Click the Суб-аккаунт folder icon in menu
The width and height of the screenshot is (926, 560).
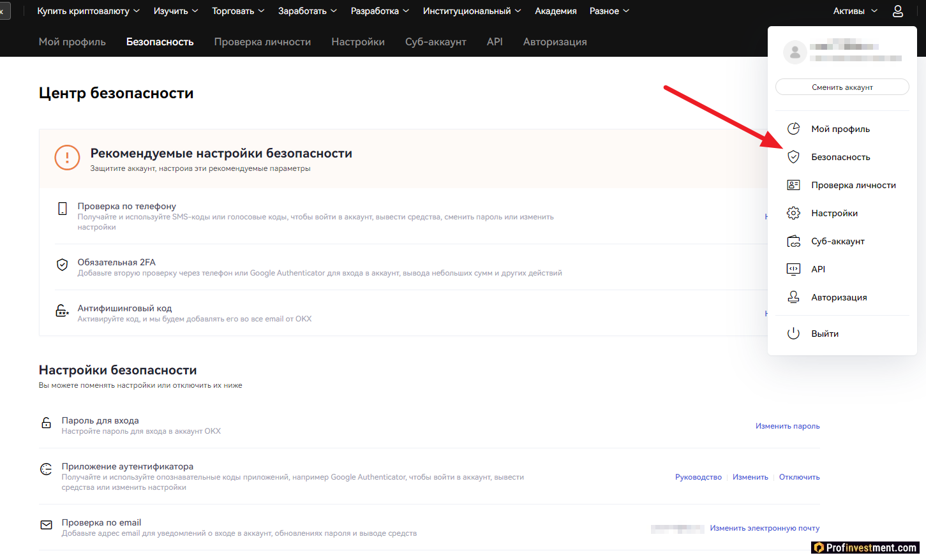coord(793,241)
